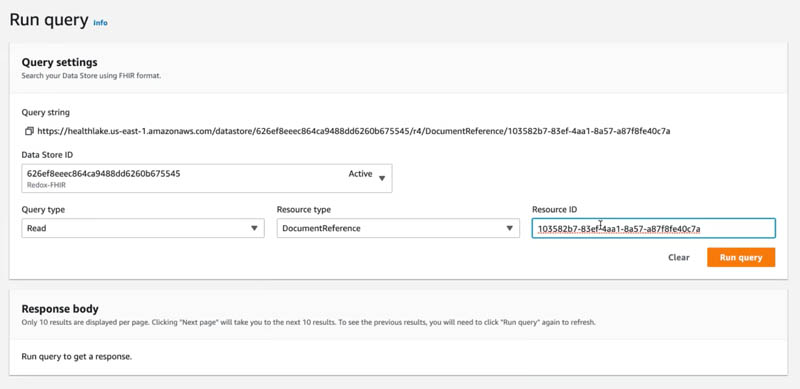This screenshot has height=389, width=800.
Task: Click the Response body heading
Action: point(60,309)
